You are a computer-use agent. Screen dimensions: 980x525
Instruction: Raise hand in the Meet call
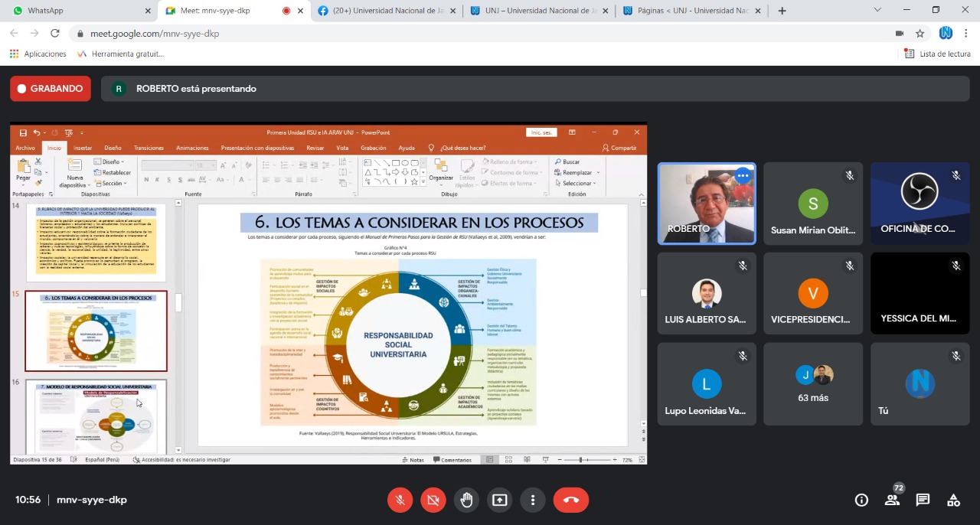[x=466, y=500]
